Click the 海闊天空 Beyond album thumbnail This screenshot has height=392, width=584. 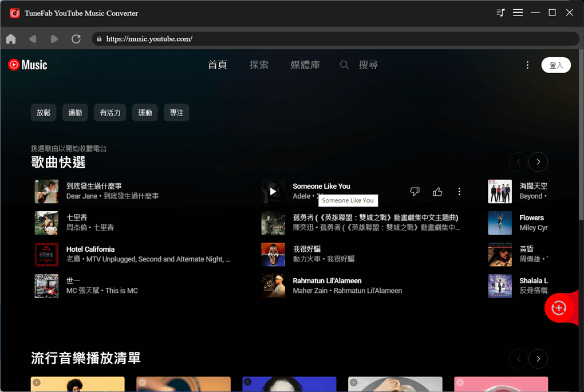[x=500, y=191]
